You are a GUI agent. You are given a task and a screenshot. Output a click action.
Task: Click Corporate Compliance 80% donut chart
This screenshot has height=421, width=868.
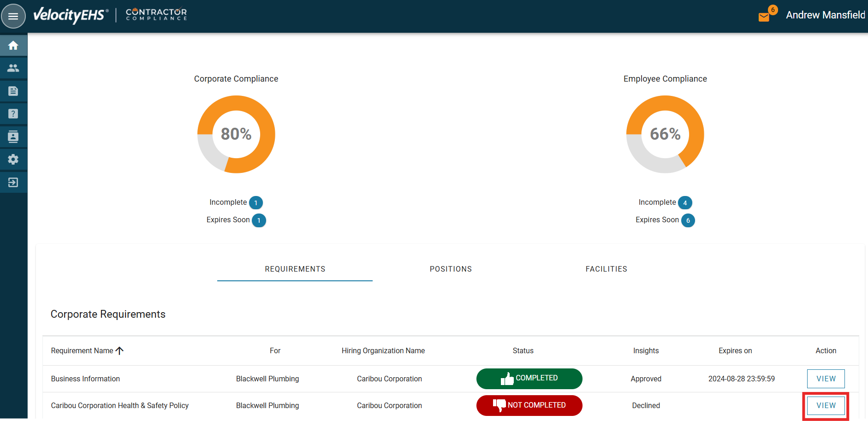pyautogui.click(x=236, y=134)
